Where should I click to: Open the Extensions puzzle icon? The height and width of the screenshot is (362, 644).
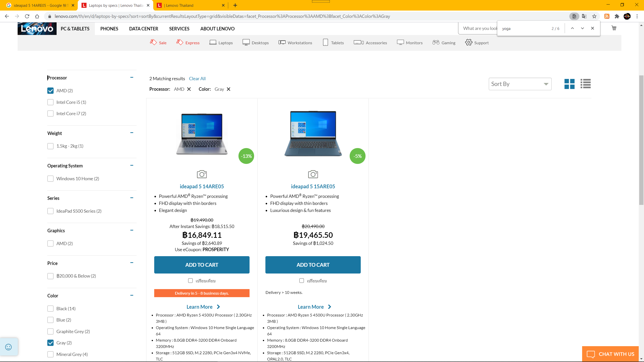click(x=617, y=16)
